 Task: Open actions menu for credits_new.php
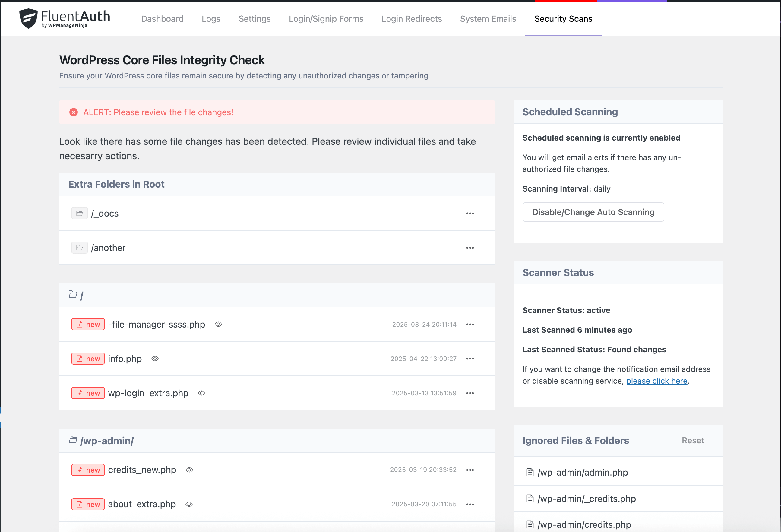coord(470,470)
